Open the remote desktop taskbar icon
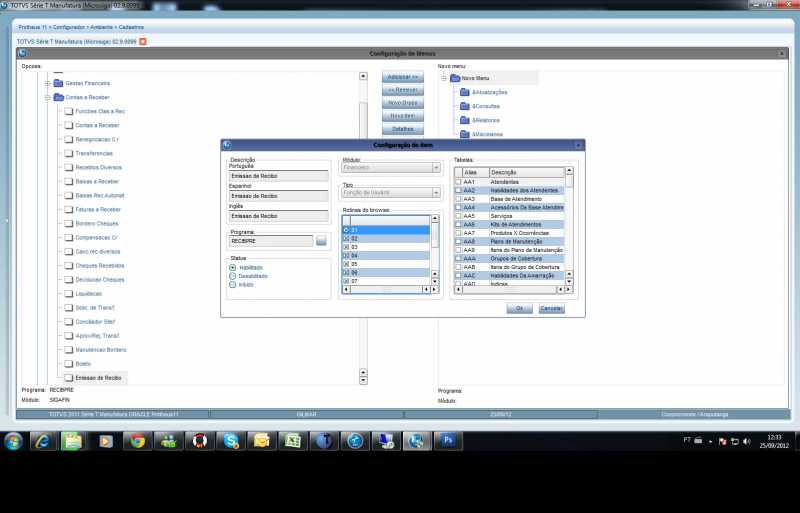 tap(386, 441)
